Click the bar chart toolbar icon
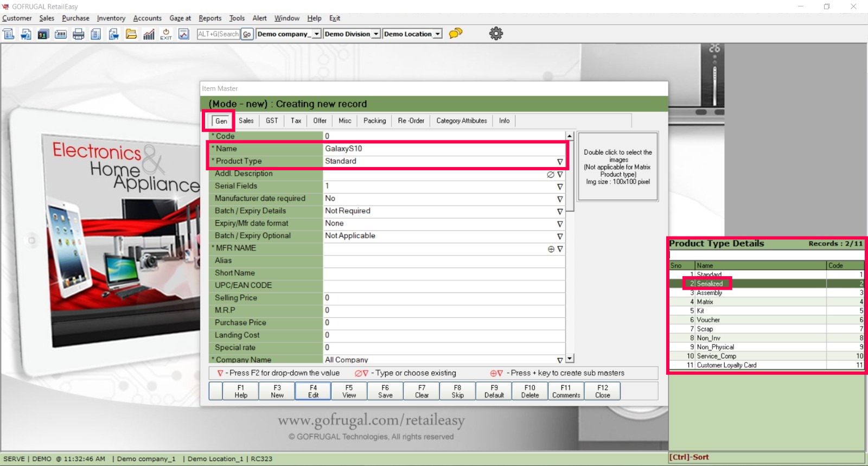 (x=149, y=34)
